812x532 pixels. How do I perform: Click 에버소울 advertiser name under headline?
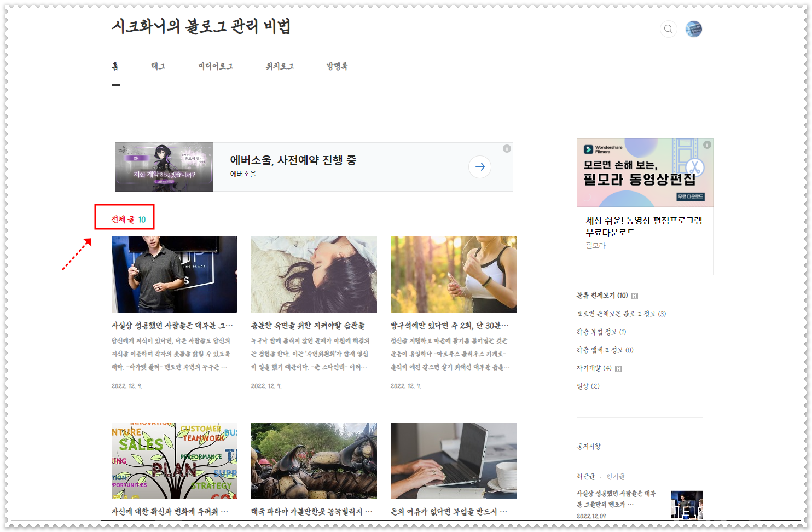(x=243, y=174)
